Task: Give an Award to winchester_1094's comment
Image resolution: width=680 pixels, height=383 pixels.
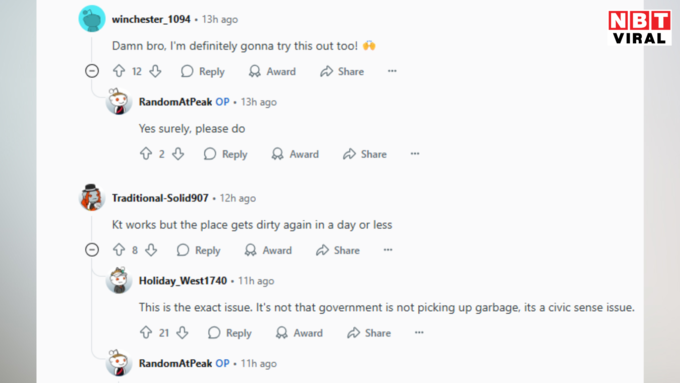Action: (x=272, y=71)
